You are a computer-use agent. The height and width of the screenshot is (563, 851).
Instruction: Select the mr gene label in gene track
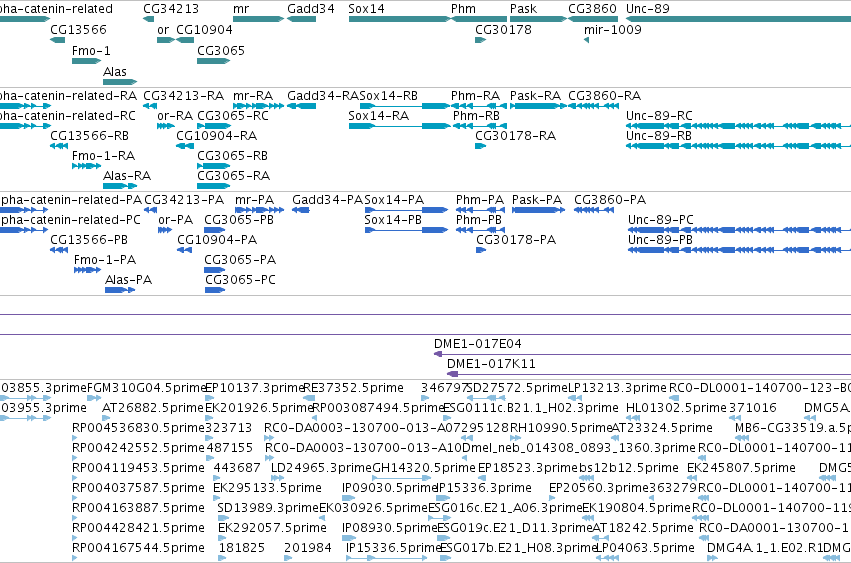pos(241,9)
